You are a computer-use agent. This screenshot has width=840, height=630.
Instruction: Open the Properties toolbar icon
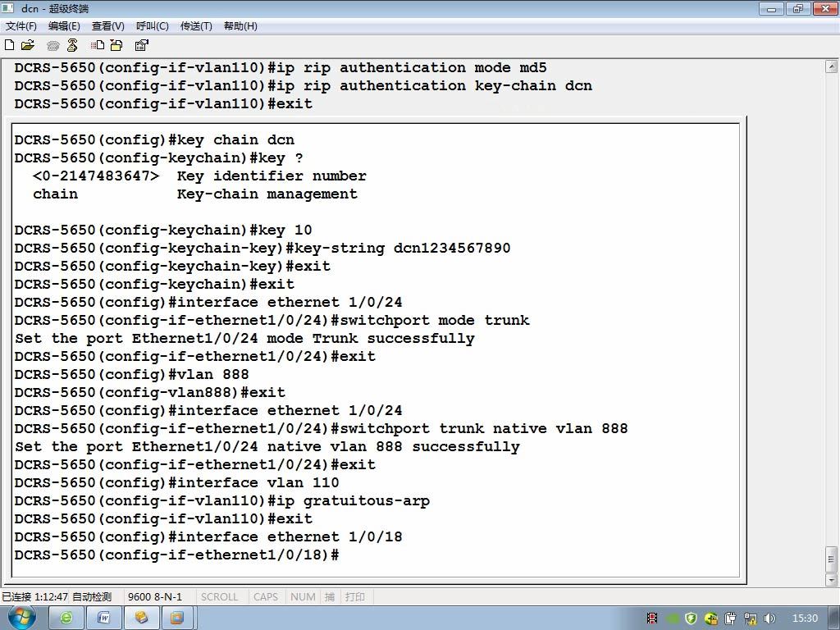coord(141,46)
